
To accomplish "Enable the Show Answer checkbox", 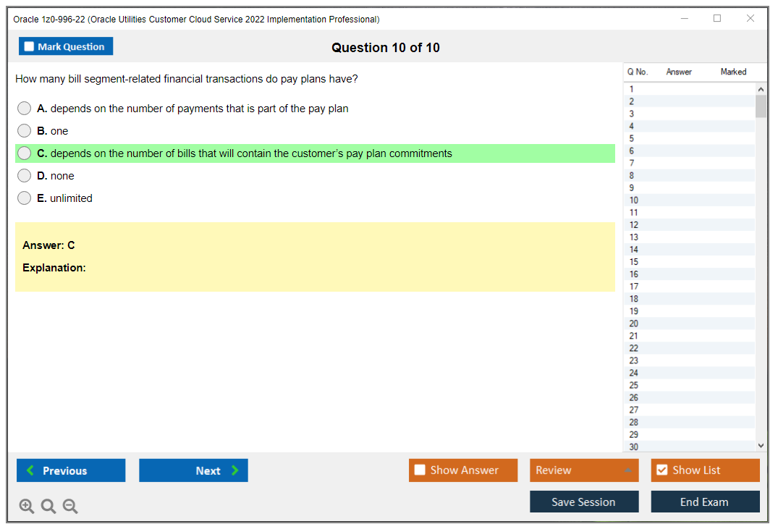I will tap(420, 470).
